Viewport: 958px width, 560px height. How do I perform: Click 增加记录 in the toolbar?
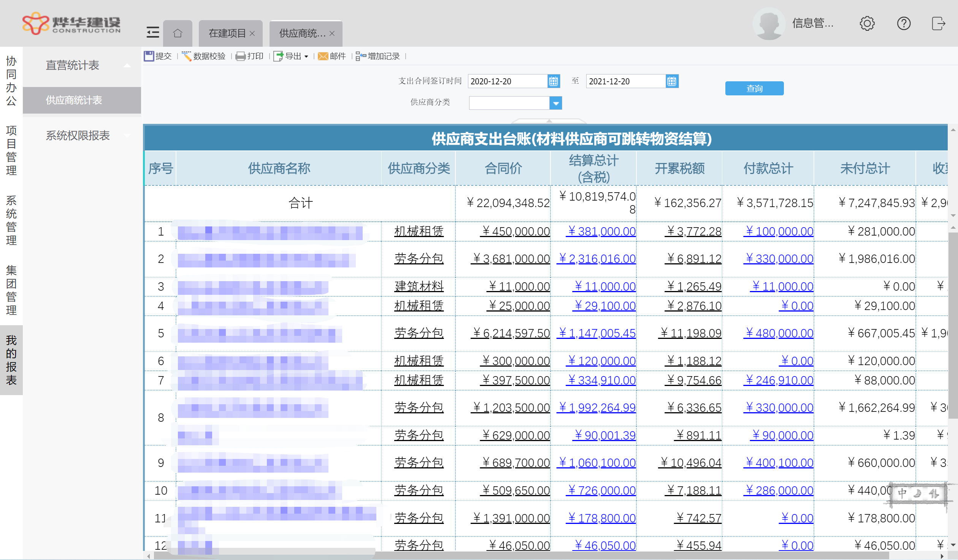378,56
